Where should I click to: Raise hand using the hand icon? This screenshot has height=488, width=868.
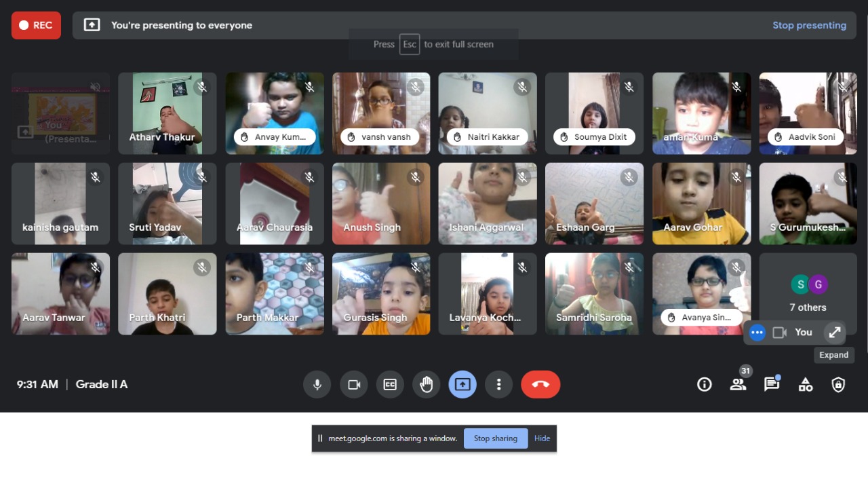click(426, 385)
